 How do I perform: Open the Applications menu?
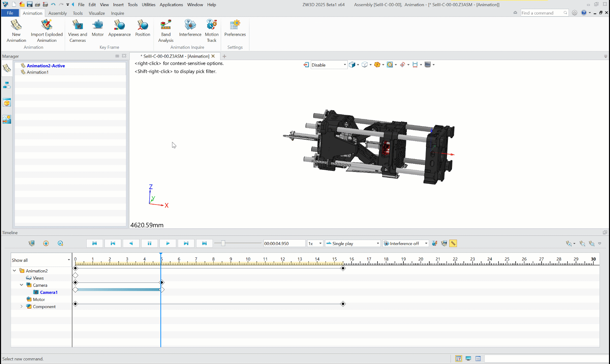[x=171, y=4]
